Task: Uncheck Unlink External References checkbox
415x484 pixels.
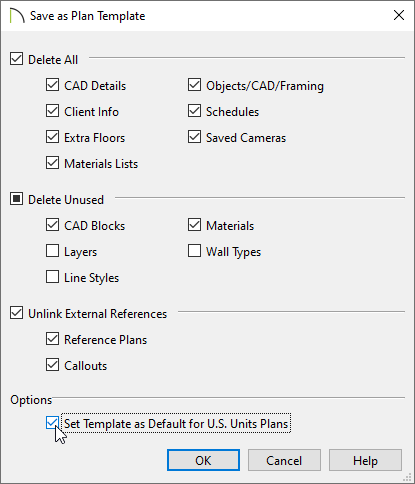Action: [16, 313]
